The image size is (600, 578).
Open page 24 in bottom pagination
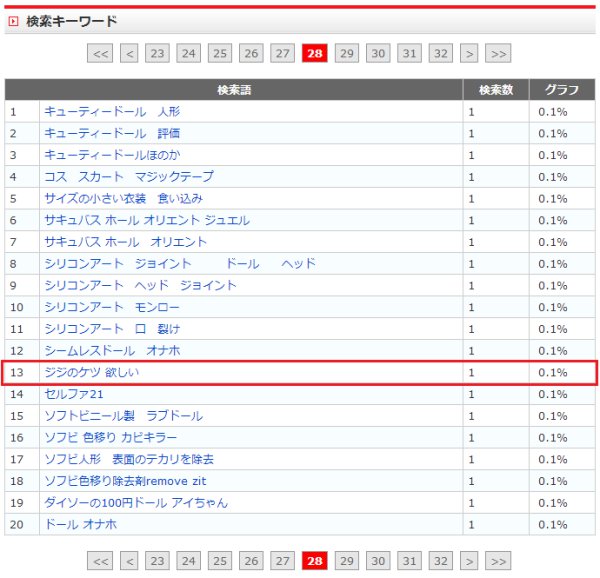pyautogui.click(x=189, y=561)
